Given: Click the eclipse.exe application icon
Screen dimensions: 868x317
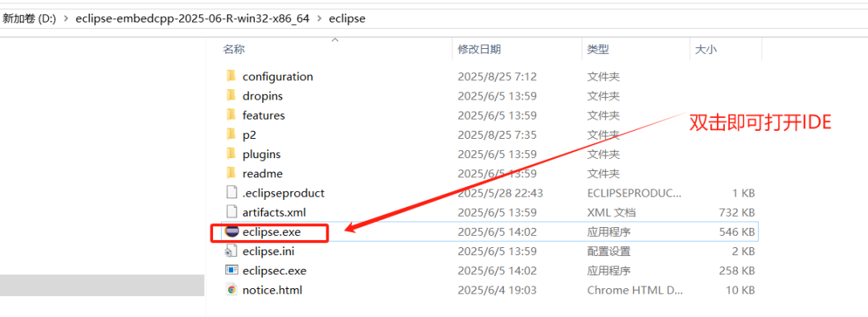Looking at the screenshot, I should pyautogui.click(x=232, y=232).
